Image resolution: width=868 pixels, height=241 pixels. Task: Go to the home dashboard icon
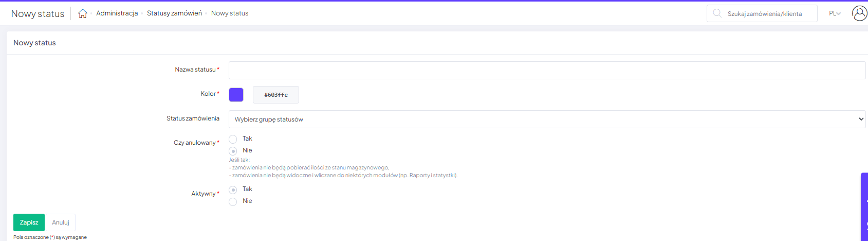pyautogui.click(x=82, y=14)
